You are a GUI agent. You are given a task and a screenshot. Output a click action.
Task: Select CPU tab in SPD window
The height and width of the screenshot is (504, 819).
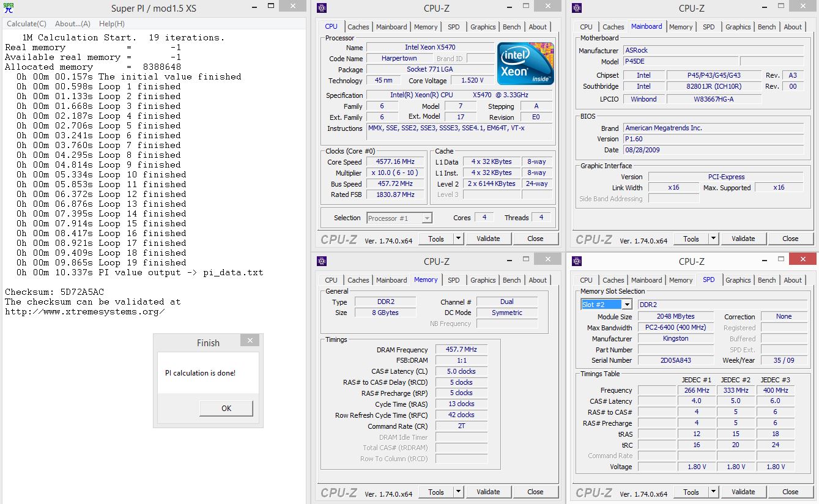tap(587, 280)
